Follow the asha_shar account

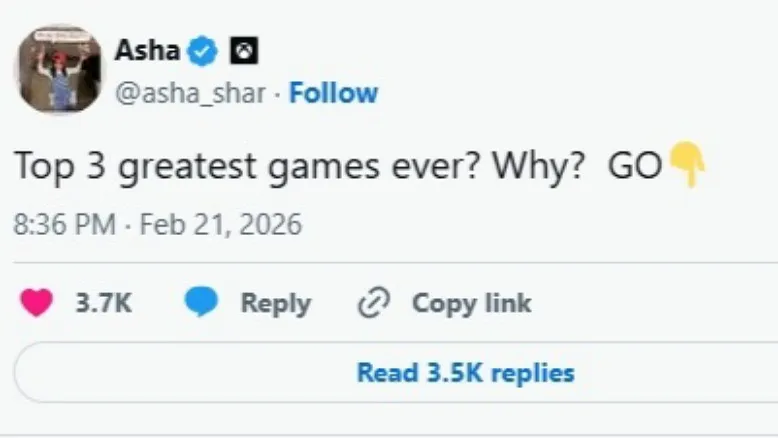333,93
